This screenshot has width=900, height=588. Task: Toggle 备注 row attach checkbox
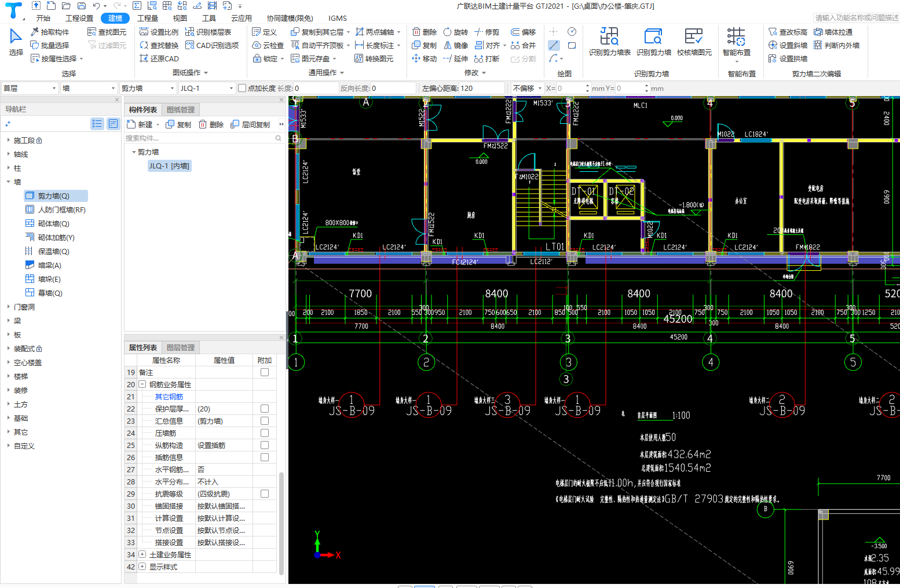265,372
